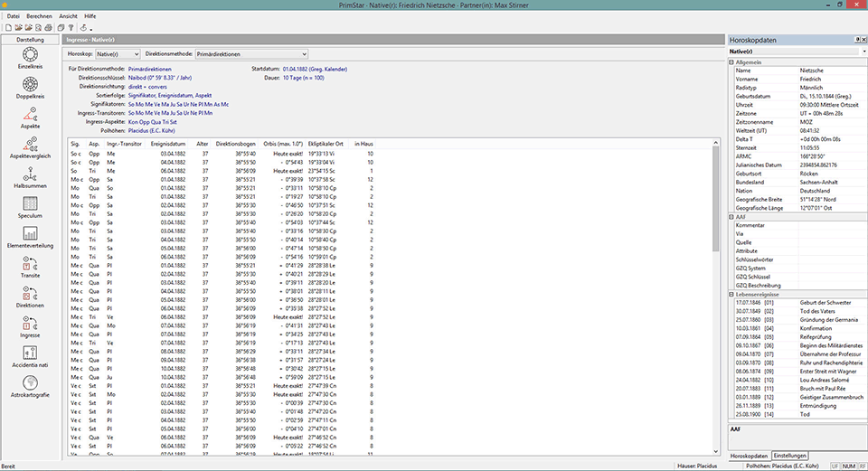The width and height of the screenshot is (868, 471).
Task: Click the cascade windows toolbar icon
Action: coord(61,28)
